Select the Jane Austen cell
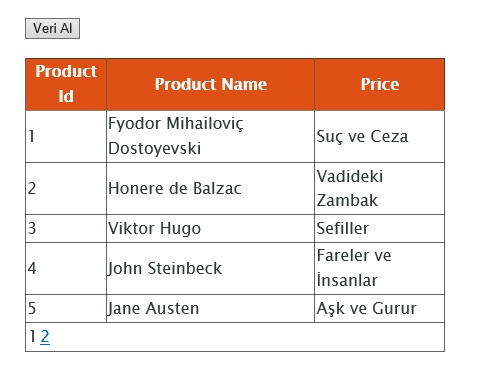 (210, 308)
